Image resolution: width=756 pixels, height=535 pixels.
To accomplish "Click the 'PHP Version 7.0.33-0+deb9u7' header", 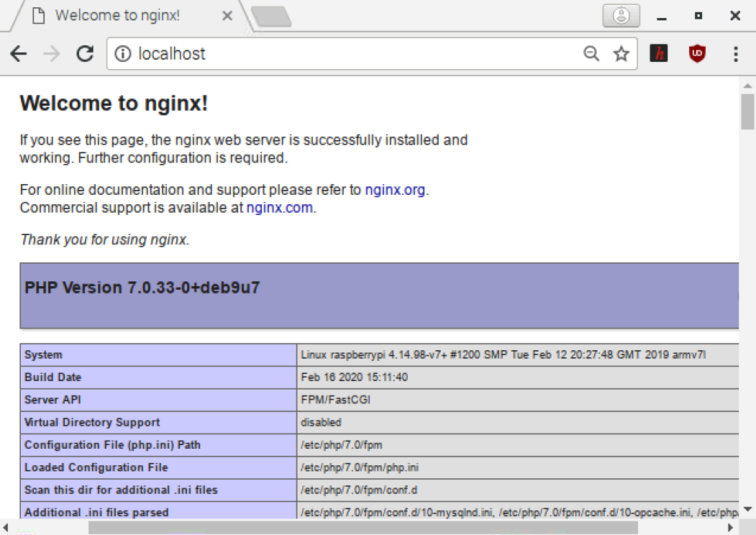I will (142, 288).
